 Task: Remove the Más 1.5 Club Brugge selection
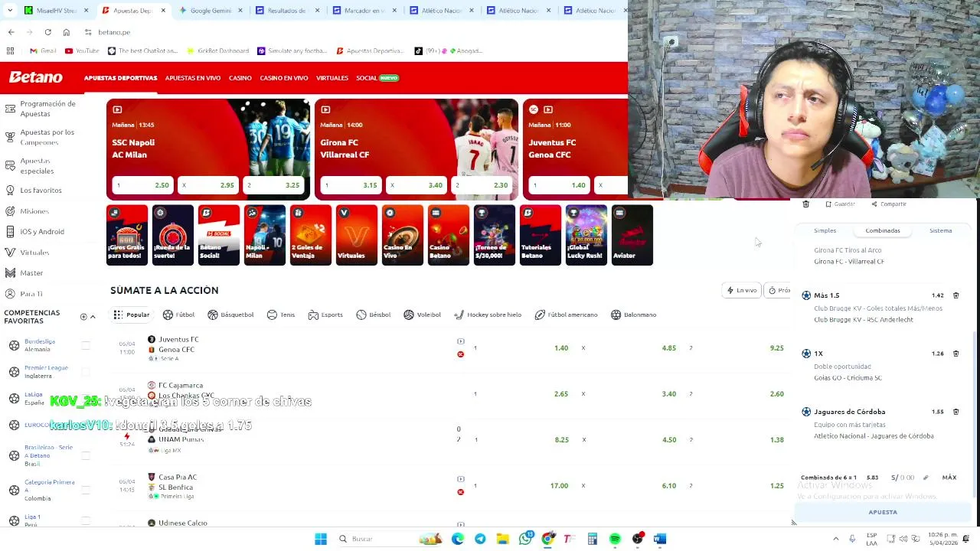click(955, 295)
